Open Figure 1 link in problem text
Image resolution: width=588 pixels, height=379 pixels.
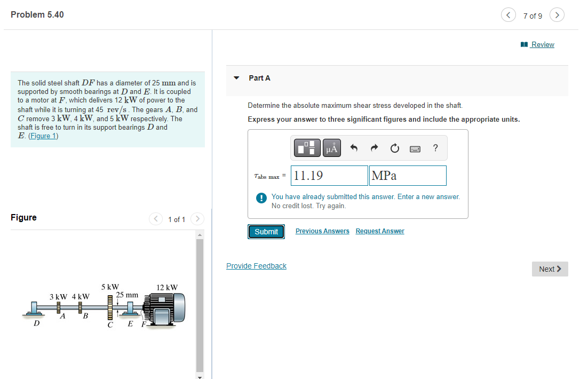tap(43, 136)
